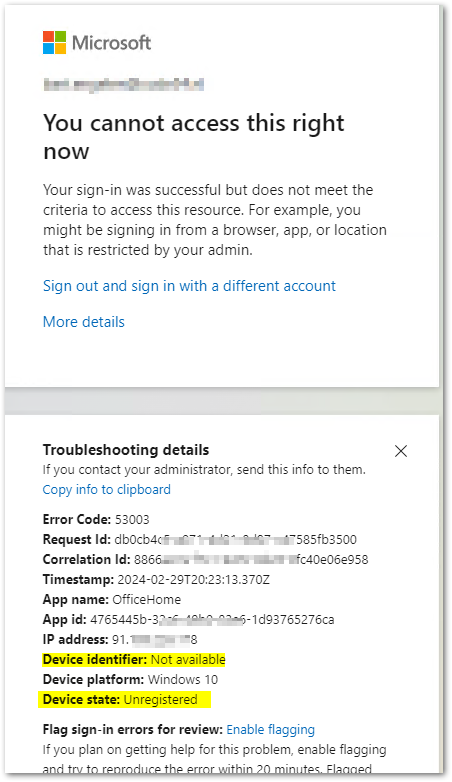This screenshot has width=452, height=782.
Task: Click the Device platform Windows 10 line
Action: pos(130,679)
